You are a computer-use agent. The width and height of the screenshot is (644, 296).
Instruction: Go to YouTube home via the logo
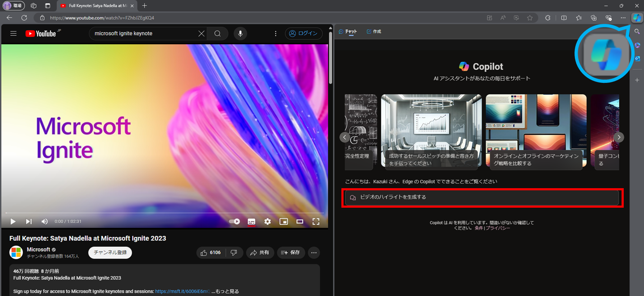(41, 34)
